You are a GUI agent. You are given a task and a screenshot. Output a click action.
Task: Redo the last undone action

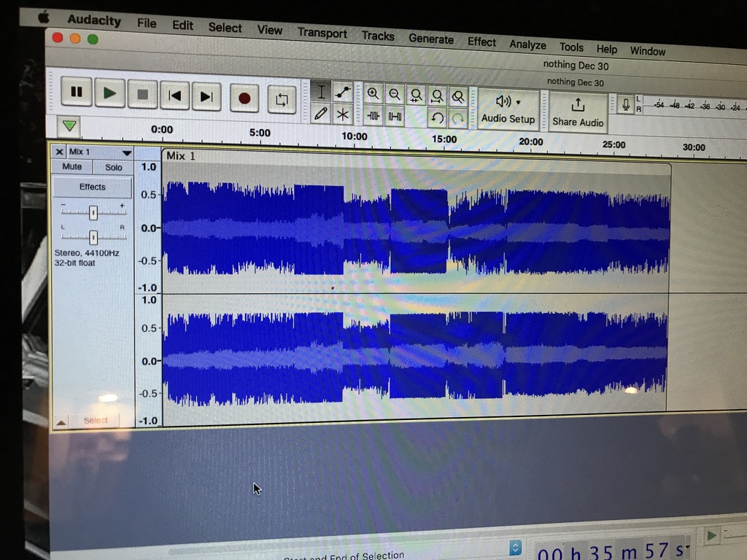coord(458,119)
